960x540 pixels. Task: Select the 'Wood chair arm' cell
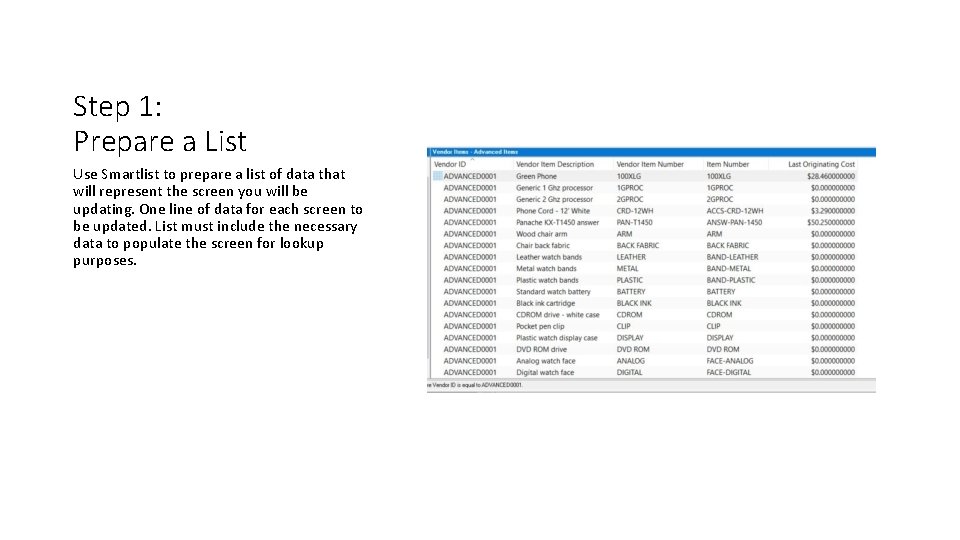pyautogui.click(x=541, y=234)
